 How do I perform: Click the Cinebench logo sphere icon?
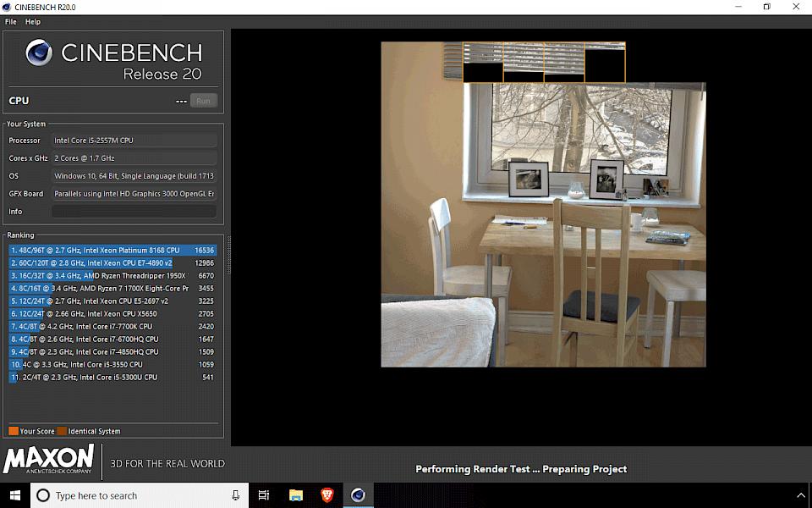(40, 52)
